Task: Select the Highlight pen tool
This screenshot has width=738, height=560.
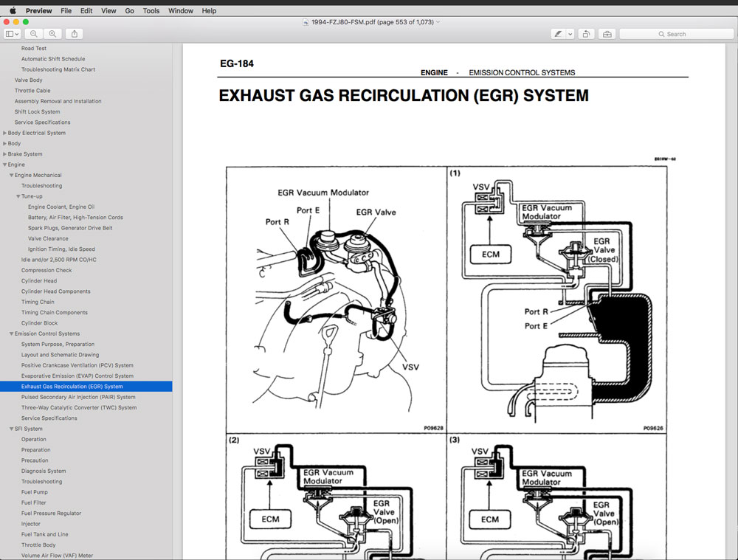Action: [559, 34]
